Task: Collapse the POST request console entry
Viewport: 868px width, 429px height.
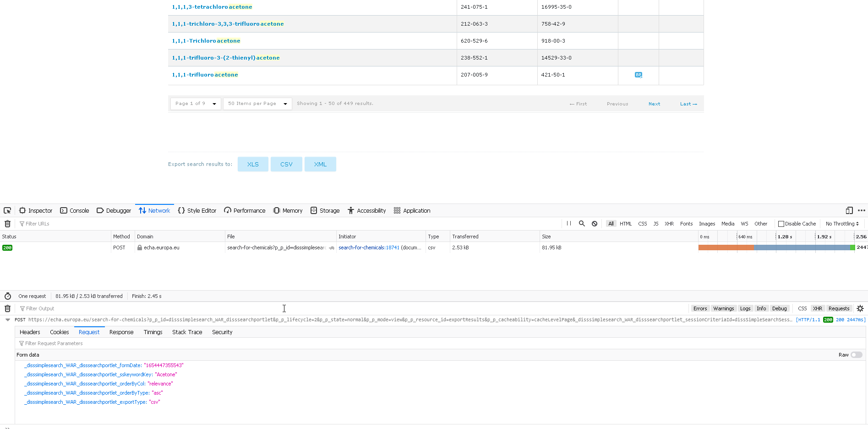Action: coord(8,320)
